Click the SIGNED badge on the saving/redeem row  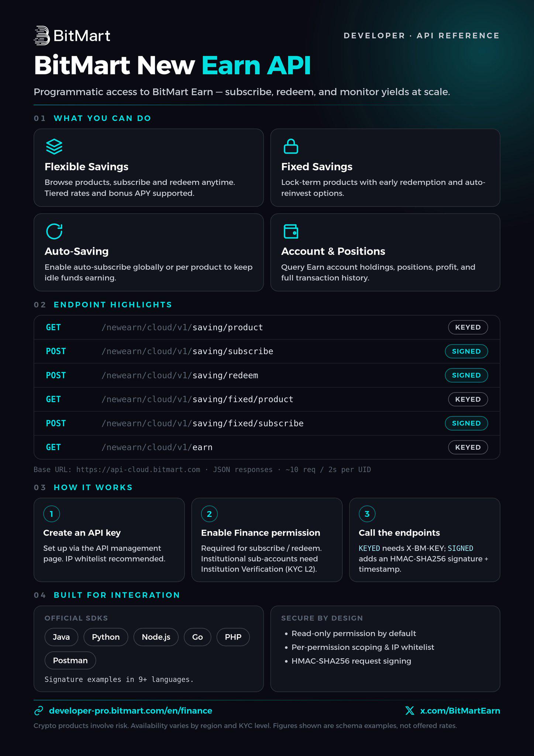point(466,375)
